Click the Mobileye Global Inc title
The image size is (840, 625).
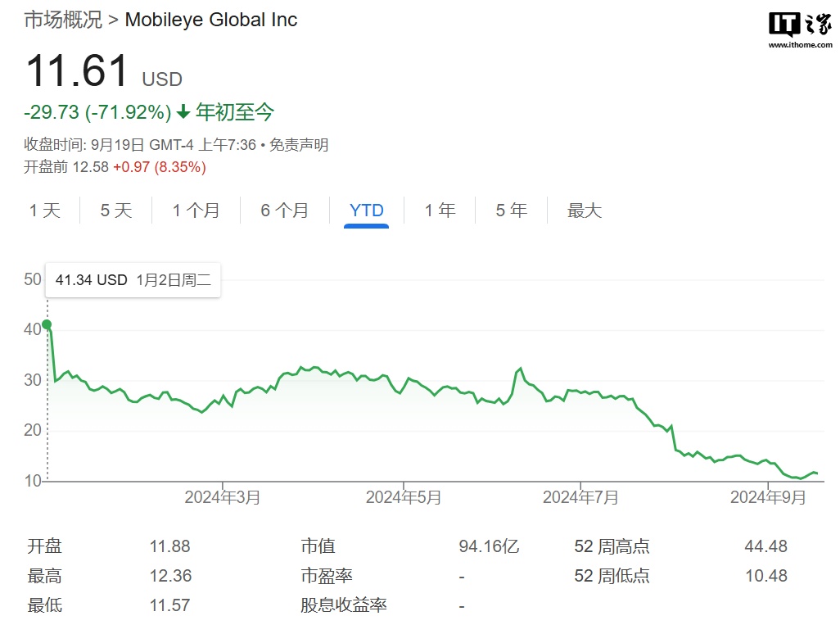pyautogui.click(x=211, y=20)
